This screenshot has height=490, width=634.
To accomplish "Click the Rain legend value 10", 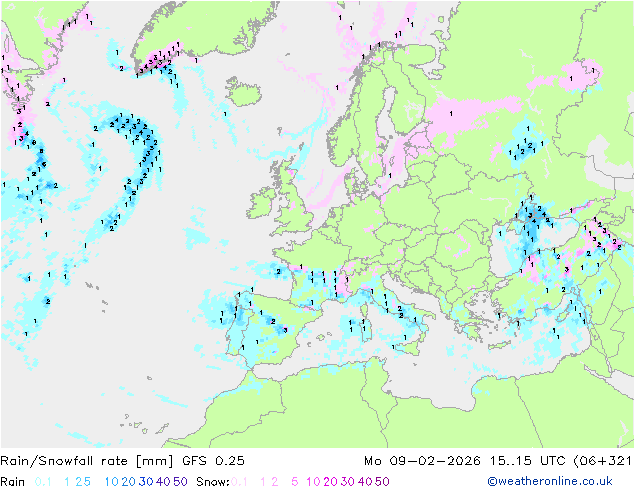I will (112, 482).
